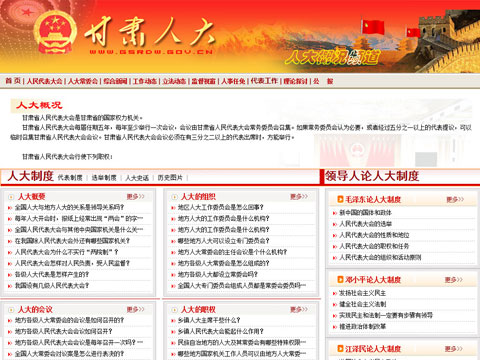The width and height of the screenshot is (480, 360).
Task: Select the 代表制度 sub-tab
Action: click(70, 178)
